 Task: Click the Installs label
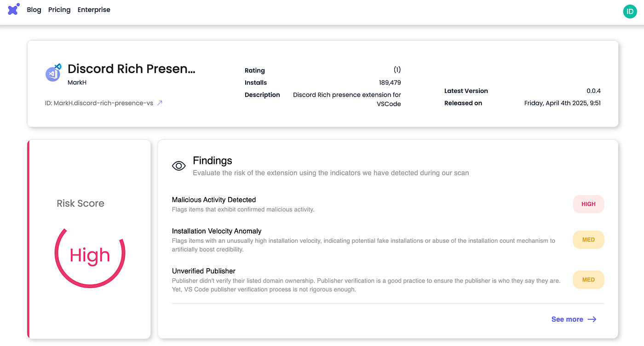[256, 83]
